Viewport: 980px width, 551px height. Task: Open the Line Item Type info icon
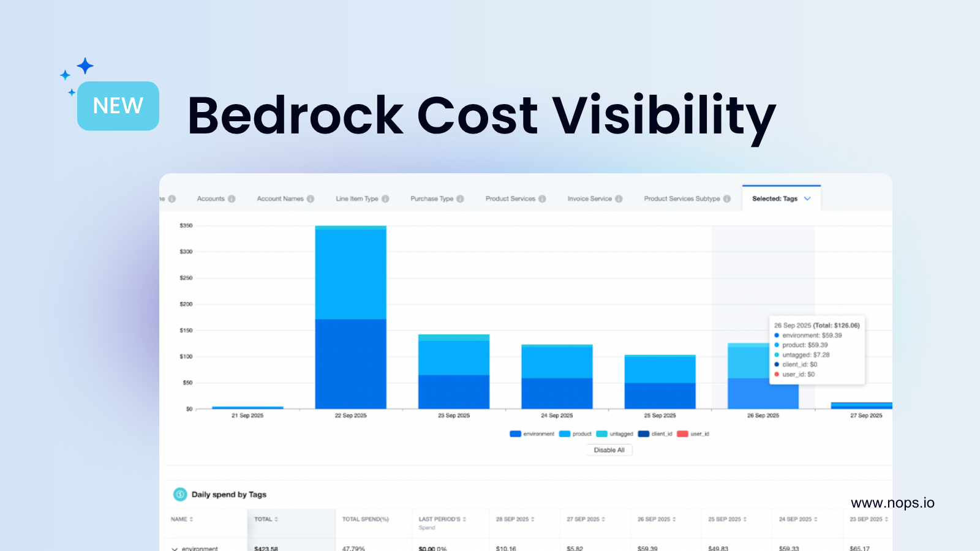385,199
